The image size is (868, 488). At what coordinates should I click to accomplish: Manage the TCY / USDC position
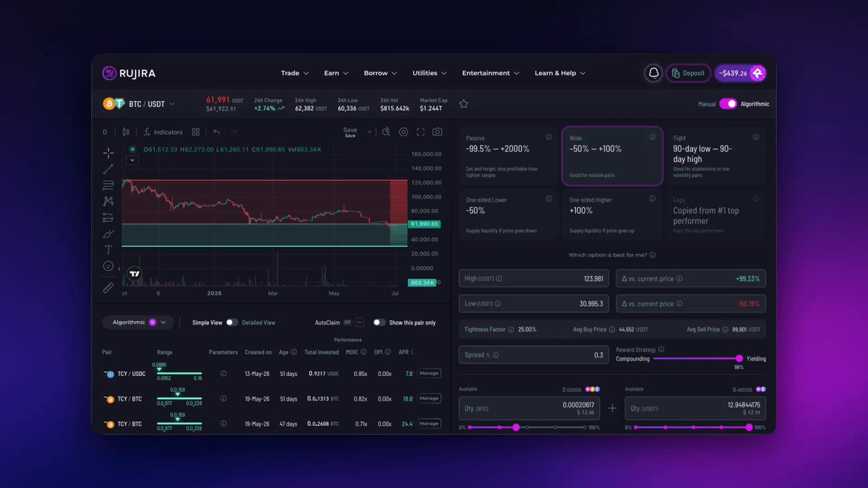point(429,374)
